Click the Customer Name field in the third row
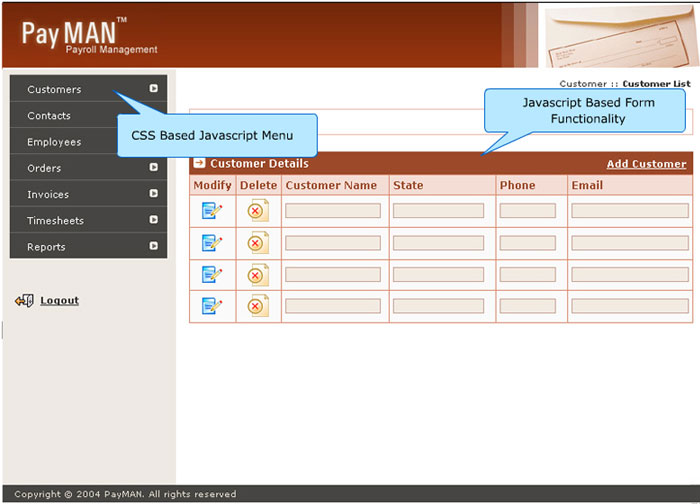Image resolution: width=700 pixels, height=504 pixels. (333, 275)
